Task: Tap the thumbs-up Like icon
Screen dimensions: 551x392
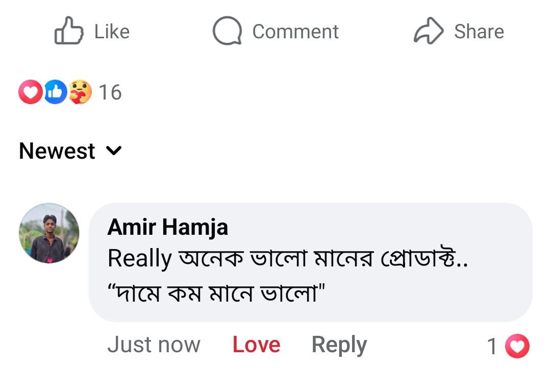Action: point(69,31)
